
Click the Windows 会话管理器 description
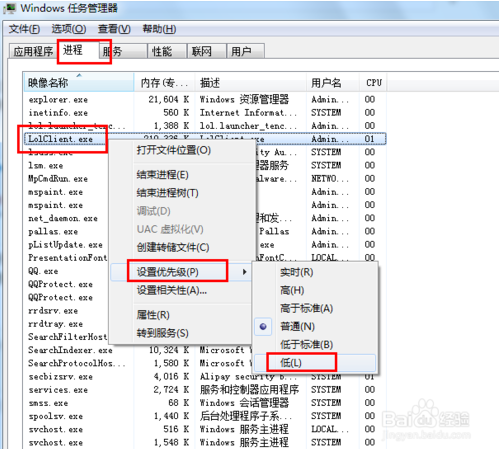pyautogui.click(x=244, y=403)
